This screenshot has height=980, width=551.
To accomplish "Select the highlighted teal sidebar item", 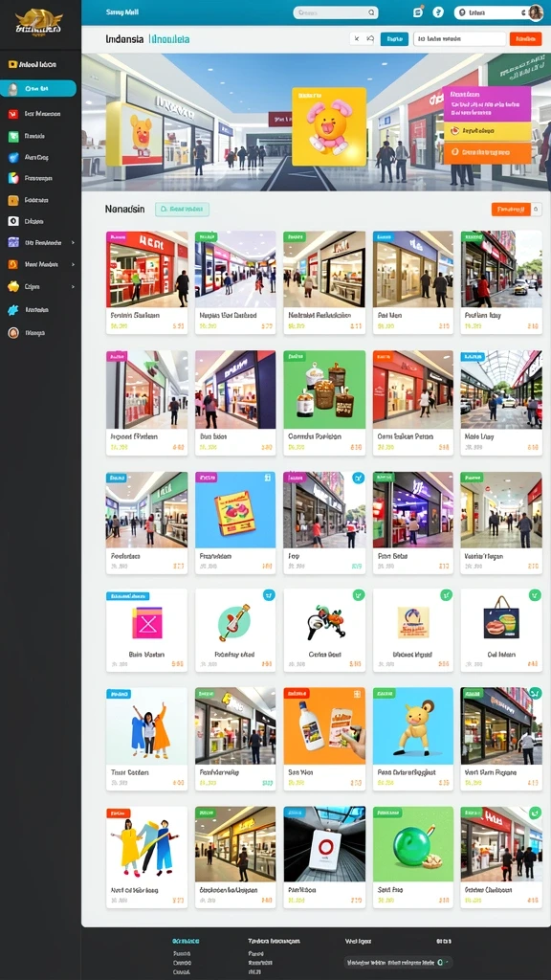I will click(38, 89).
